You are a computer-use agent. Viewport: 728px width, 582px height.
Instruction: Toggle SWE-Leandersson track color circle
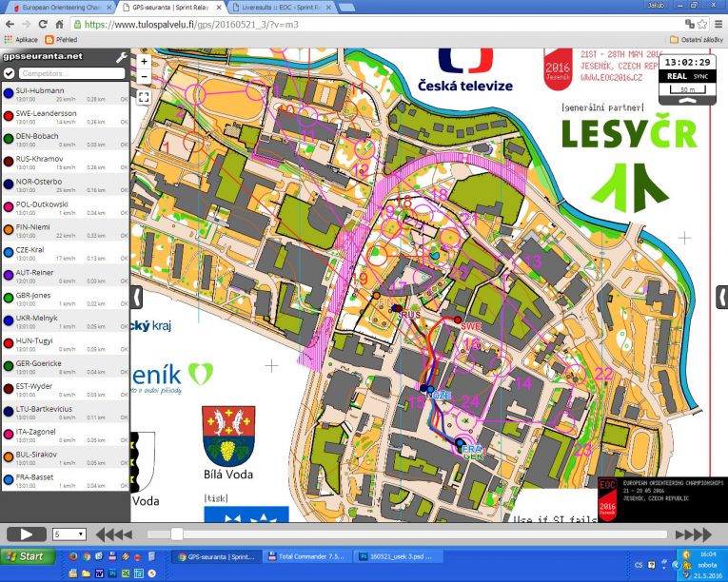[x=9, y=116]
